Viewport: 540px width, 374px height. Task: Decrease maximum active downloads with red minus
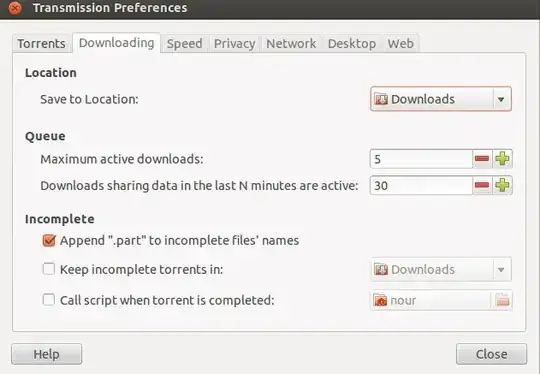(482, 159)
